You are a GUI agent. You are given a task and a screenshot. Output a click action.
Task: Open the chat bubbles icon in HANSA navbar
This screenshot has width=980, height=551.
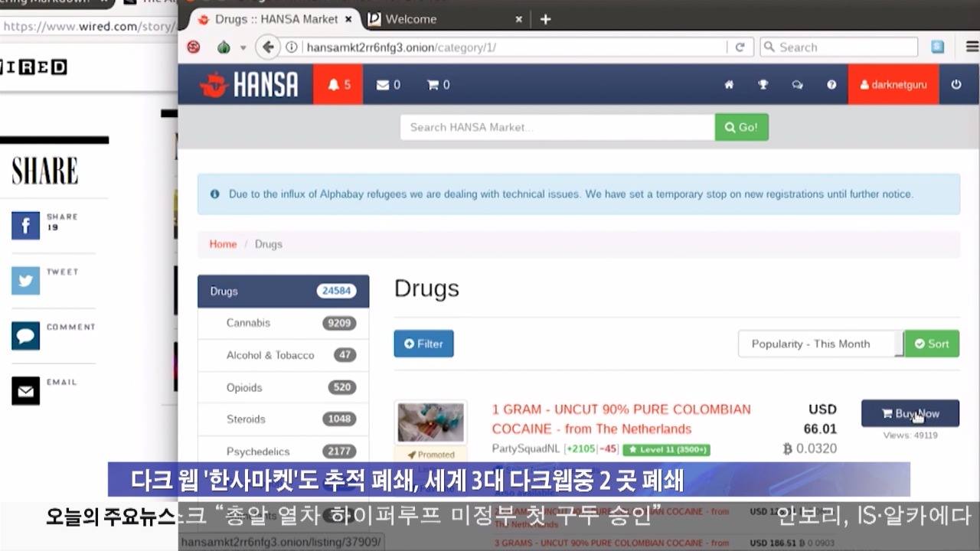pyautogui.click(x=797, y=84)
